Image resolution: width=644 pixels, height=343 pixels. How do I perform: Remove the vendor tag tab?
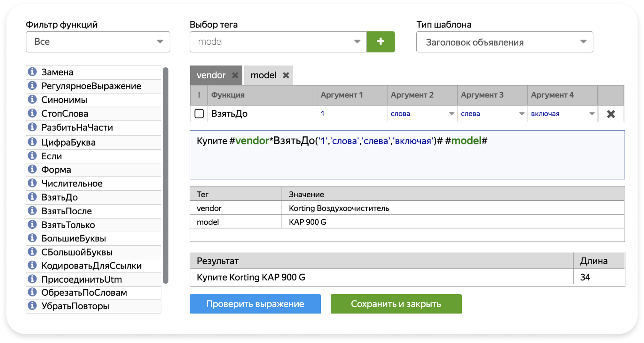[235, 75]
